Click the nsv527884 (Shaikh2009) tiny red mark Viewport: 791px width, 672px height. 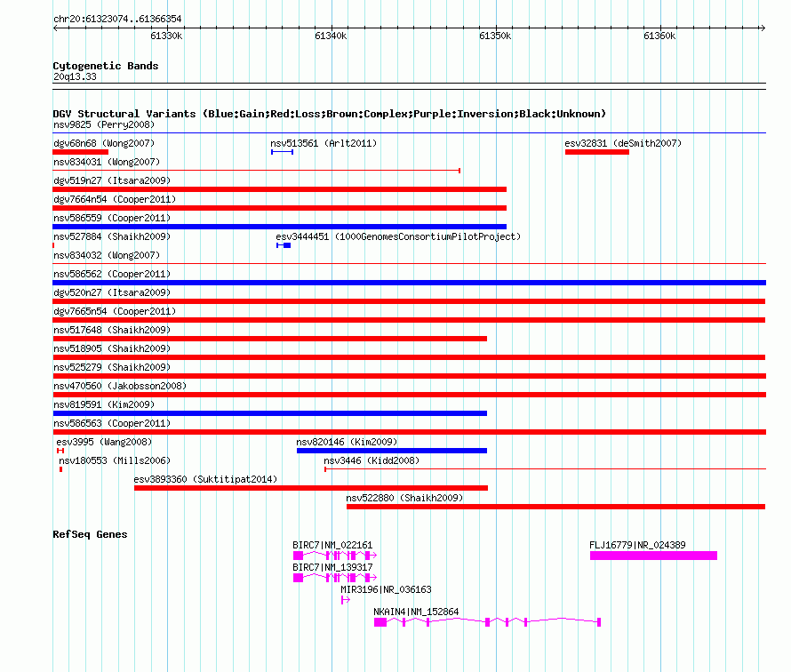53,245
